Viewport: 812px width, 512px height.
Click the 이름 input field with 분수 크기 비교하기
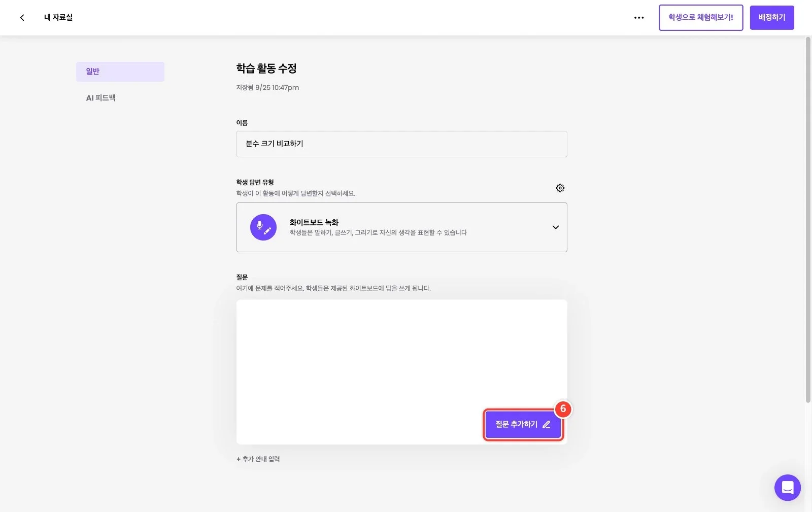click(x=401, y=144)
